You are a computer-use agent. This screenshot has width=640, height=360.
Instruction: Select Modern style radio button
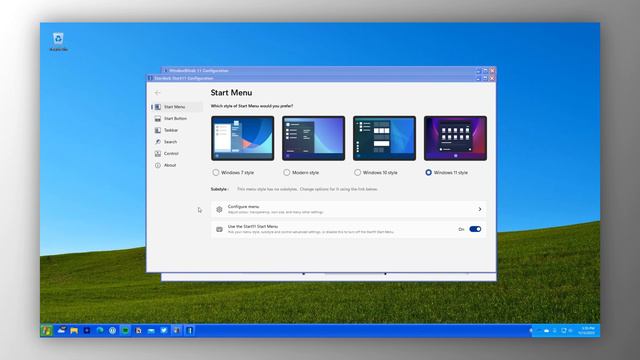coord(287,173)
